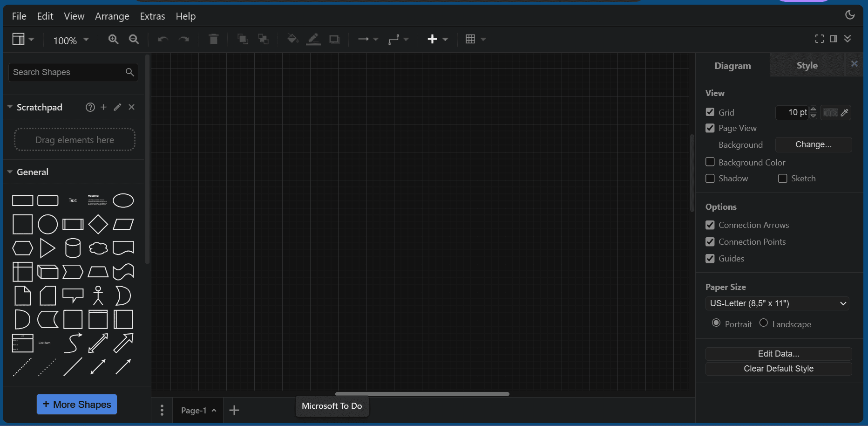Image resolution: width=868 pixels, height=426 pixels.
Task: Click the Delete trash can icon
Action: pos(214,39)
